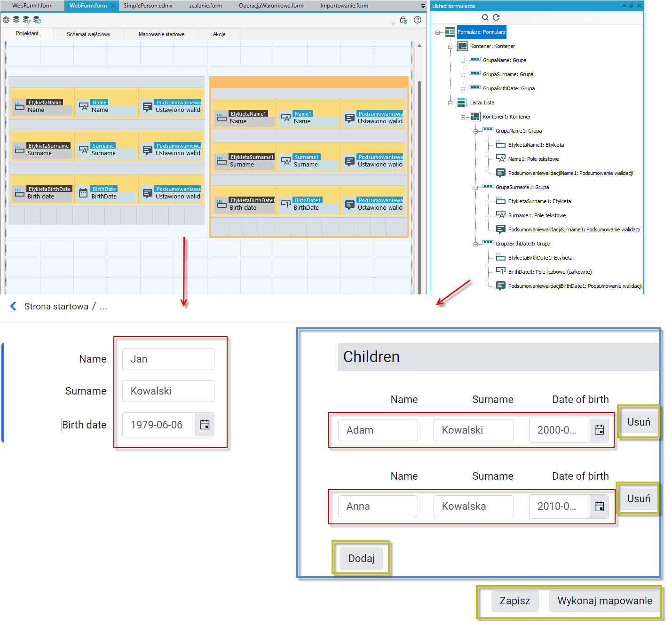Switch to the Mapowanie startowe tab
The height and width of the screenshot is (625, 672).
(162, 34)
